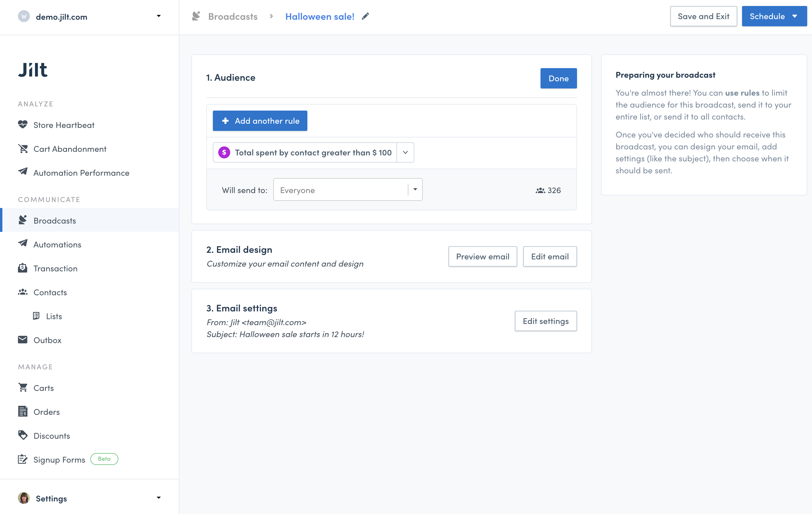
Task: Open the Schedule button dropdown arrow
Action: click(x=795, y=16)
